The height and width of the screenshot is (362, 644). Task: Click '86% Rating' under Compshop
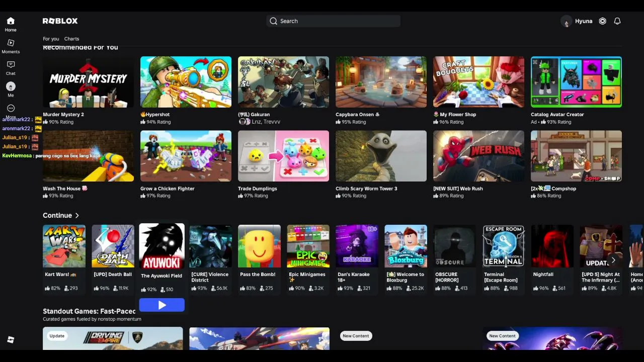coord(546,196)
